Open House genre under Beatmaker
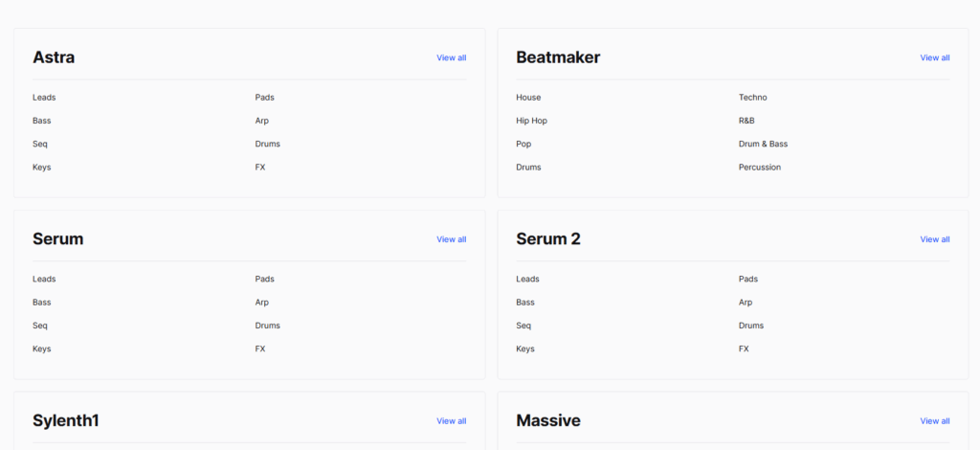This screenshot has width=980, height=450. pyautogui.click(x=528, y=98)
